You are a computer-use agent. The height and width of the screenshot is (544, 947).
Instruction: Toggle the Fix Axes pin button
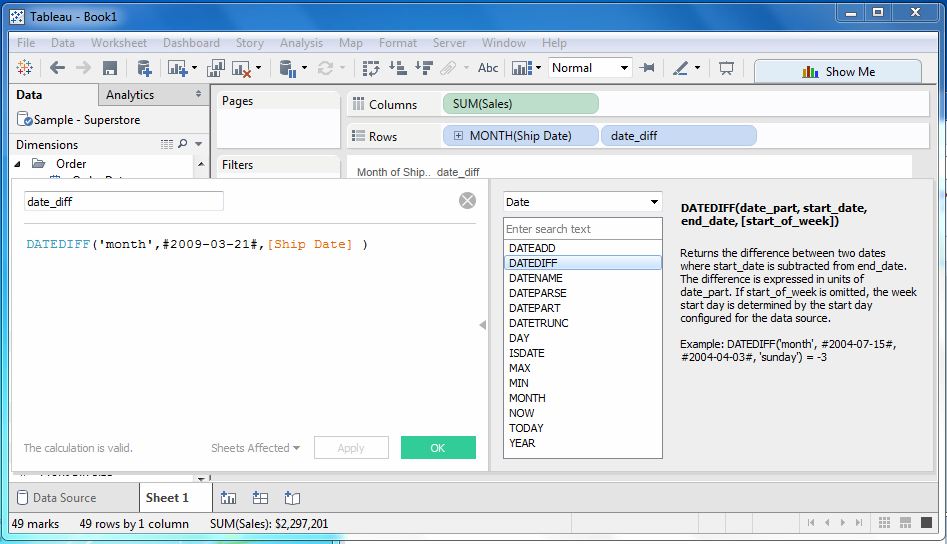(648, 68)
